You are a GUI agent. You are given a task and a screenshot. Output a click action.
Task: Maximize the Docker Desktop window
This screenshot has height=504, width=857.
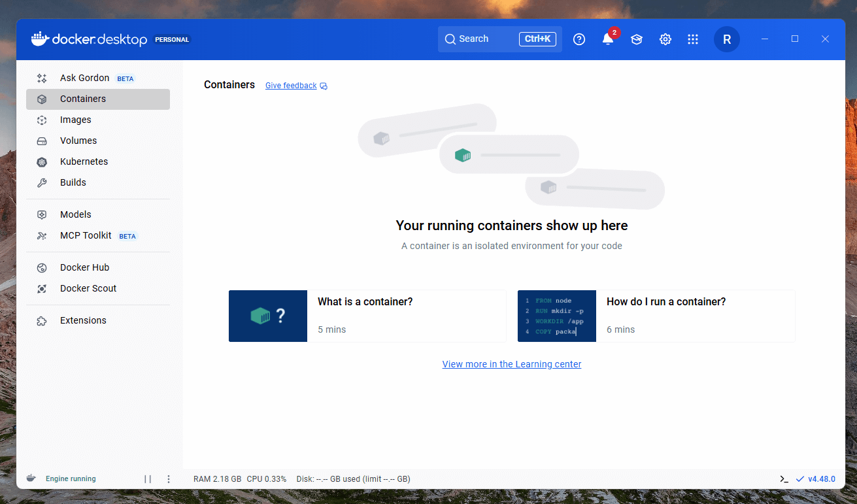tap(795, 39)
